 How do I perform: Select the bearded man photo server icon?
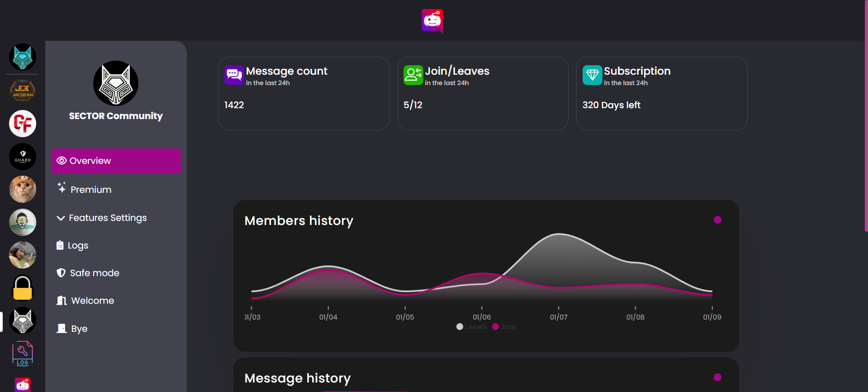pos(23,255)
